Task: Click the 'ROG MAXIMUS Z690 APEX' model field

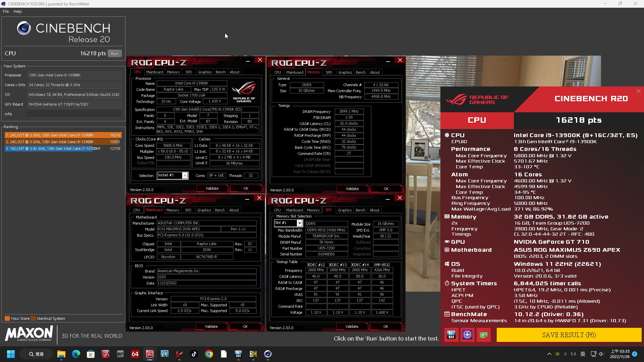Action: click(189, 229)
